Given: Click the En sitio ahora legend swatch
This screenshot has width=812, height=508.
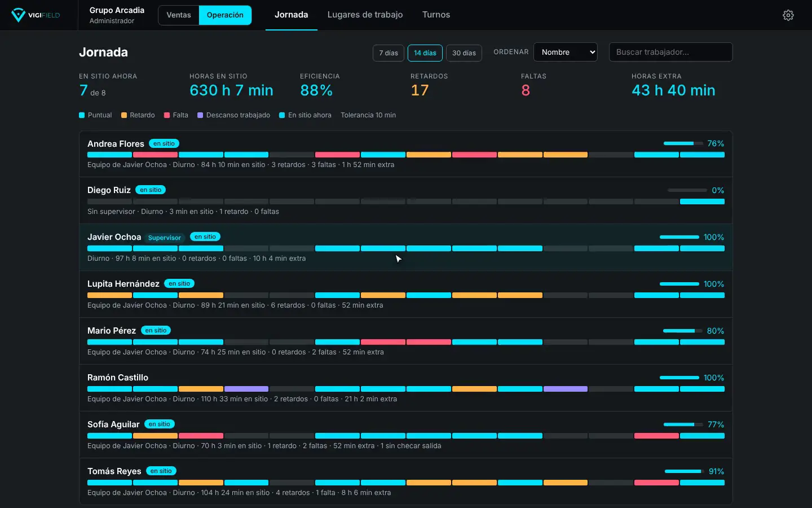Looking at the screenshot, I should [282, 115].
